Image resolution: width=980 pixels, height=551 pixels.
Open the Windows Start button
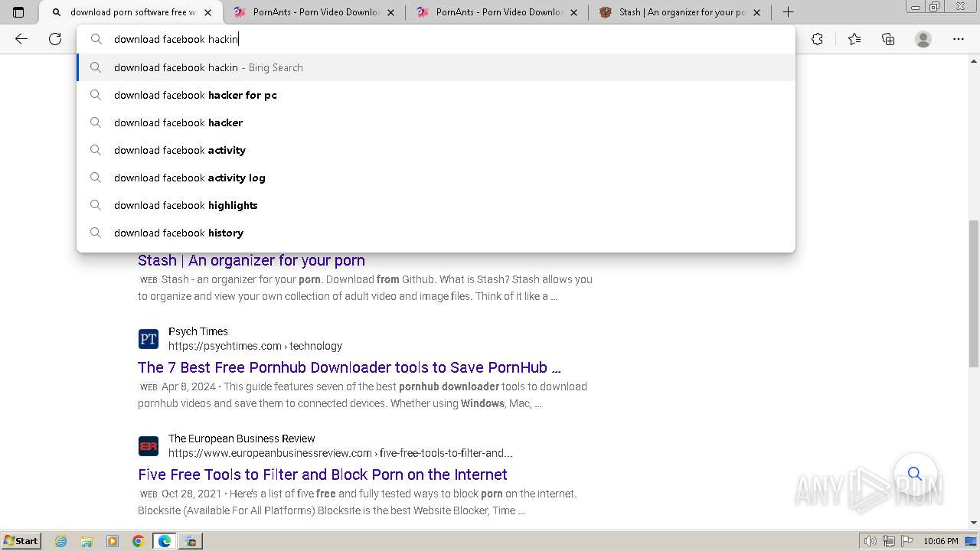pos(21,541)
